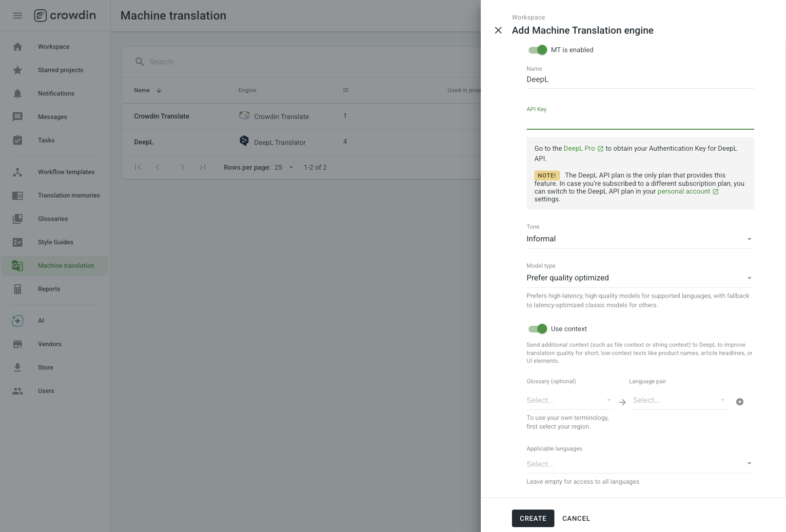Click the Messages chat icon
The width and height of the screenshot is (786, 532).
18,117
